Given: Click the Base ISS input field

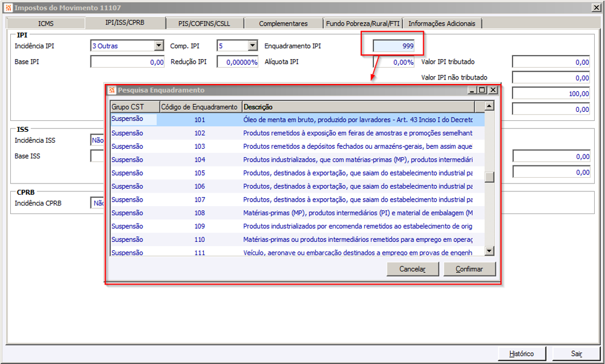Looking at the screenshot, I should pos(97,156).
